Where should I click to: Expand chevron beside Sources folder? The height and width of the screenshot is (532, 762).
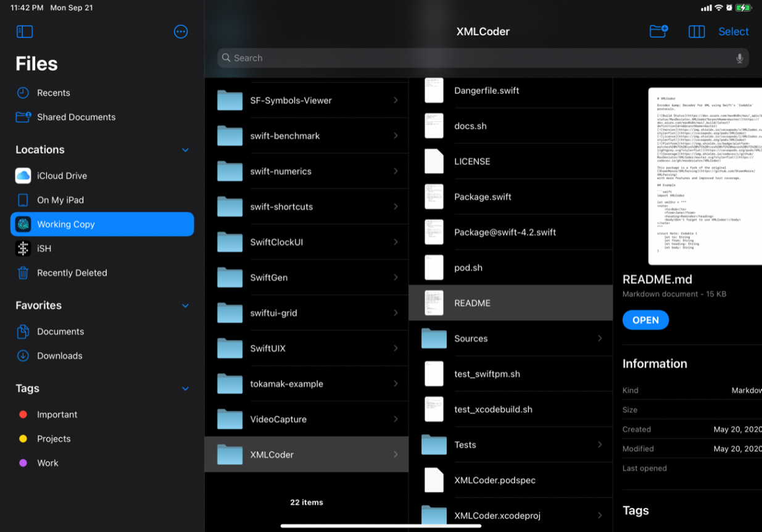(600, 338)
